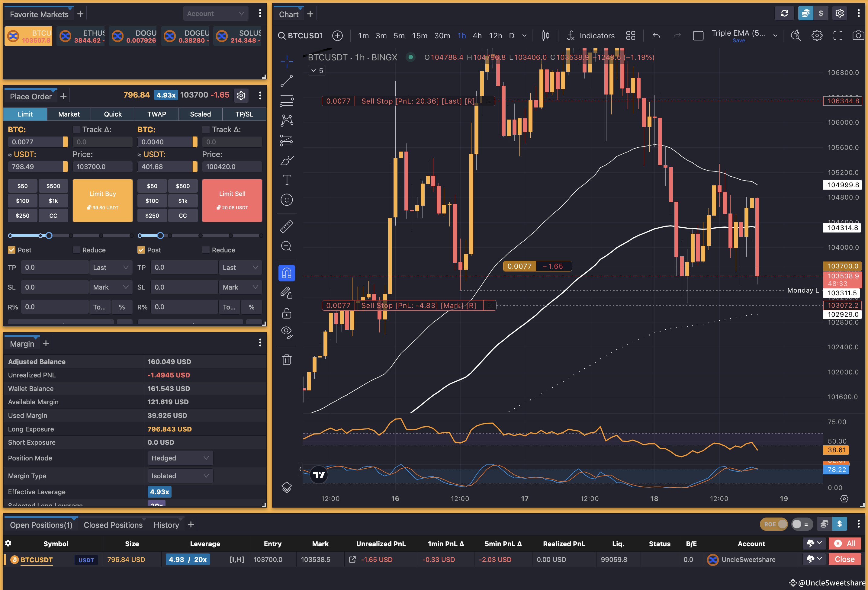Edit the buy Price field 103700.0
Image resolution: width=868 pixels, height=590 pixels.
(103, 167)
